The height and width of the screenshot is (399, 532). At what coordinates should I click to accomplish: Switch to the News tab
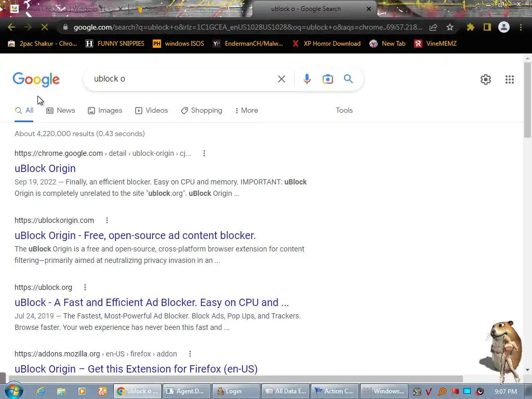pyautogui.click(x=61, y=110)
